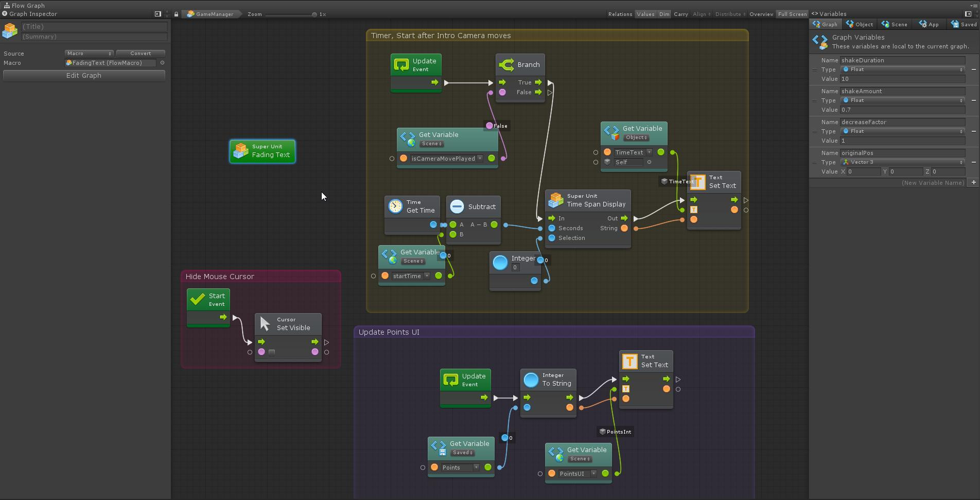Click the Zoom slider handle
Viewport: 980px width, 500px height.
tap(314, 14)
